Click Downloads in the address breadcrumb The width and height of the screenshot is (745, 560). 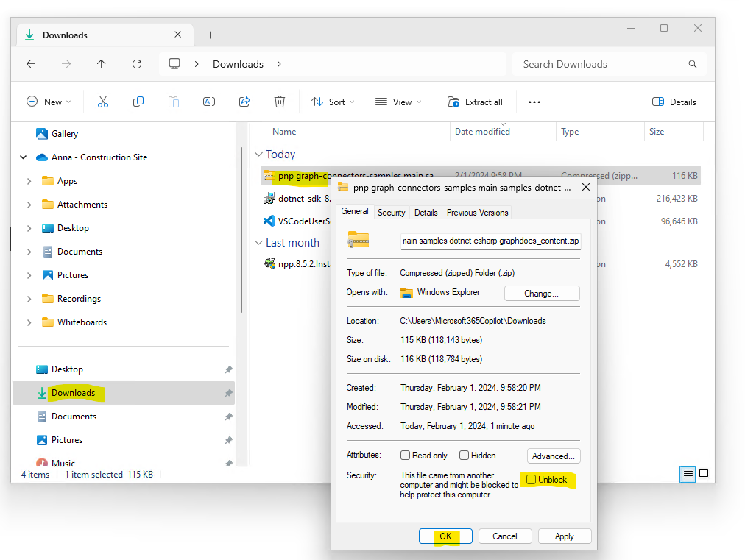pos(238,64)
